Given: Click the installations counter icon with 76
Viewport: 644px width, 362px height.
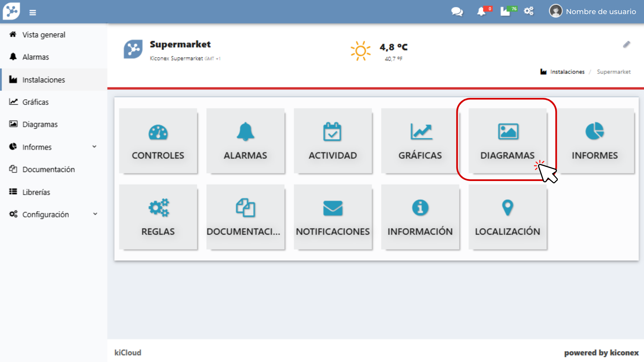Looking at the screenshot, I should coord(506,12).
